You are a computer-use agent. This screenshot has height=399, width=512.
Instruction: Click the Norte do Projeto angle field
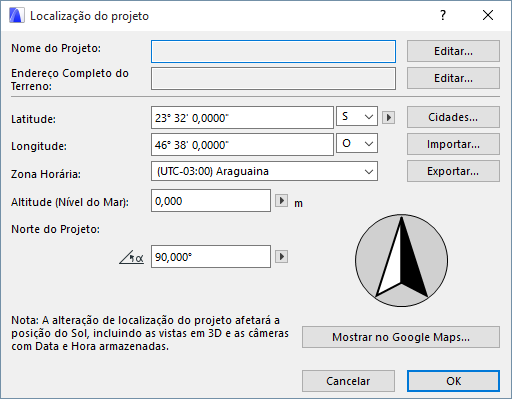click(x=211, y=257)
